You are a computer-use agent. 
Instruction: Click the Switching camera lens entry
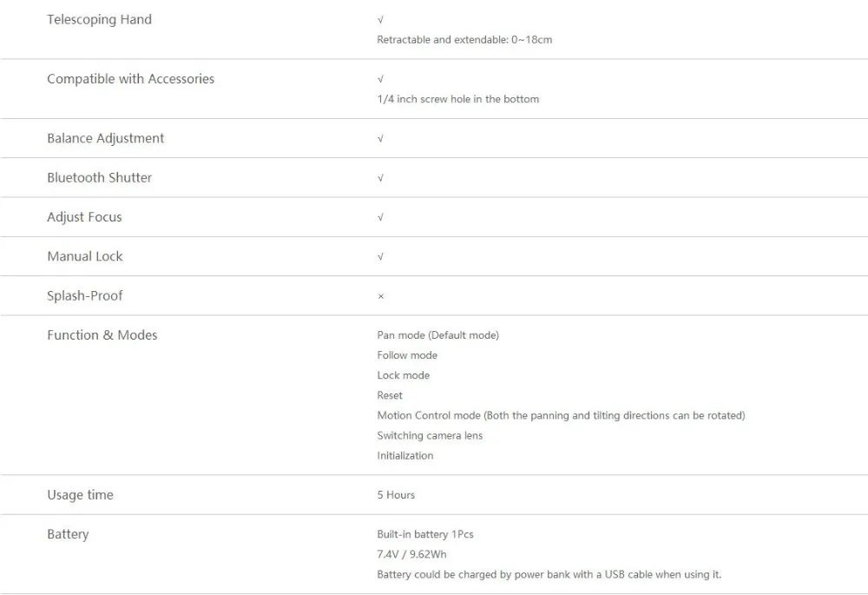tap(430, 435)
